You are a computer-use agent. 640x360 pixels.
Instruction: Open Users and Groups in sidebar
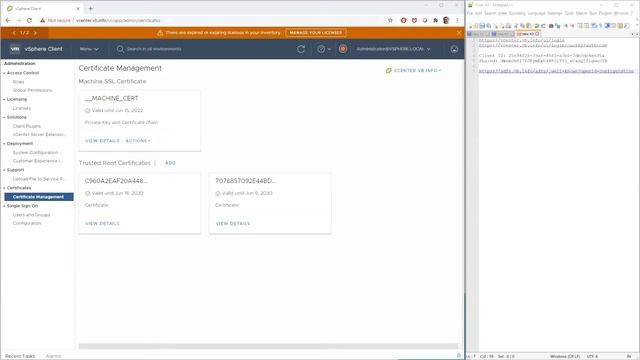click(x=31, y=215)
